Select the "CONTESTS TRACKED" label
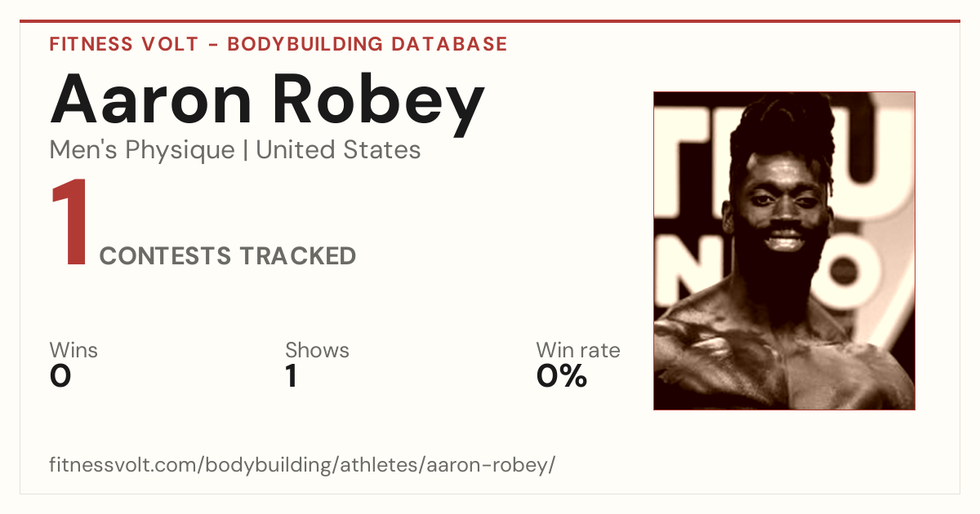 [228, 256]
